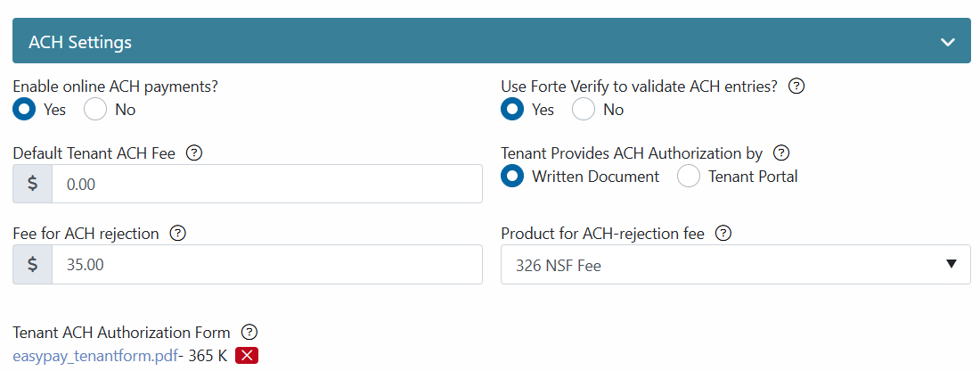Viewport: 980px width, 371px height.
Task: Open the easypay_tenantform.pdf link
Action: point(95,356)
